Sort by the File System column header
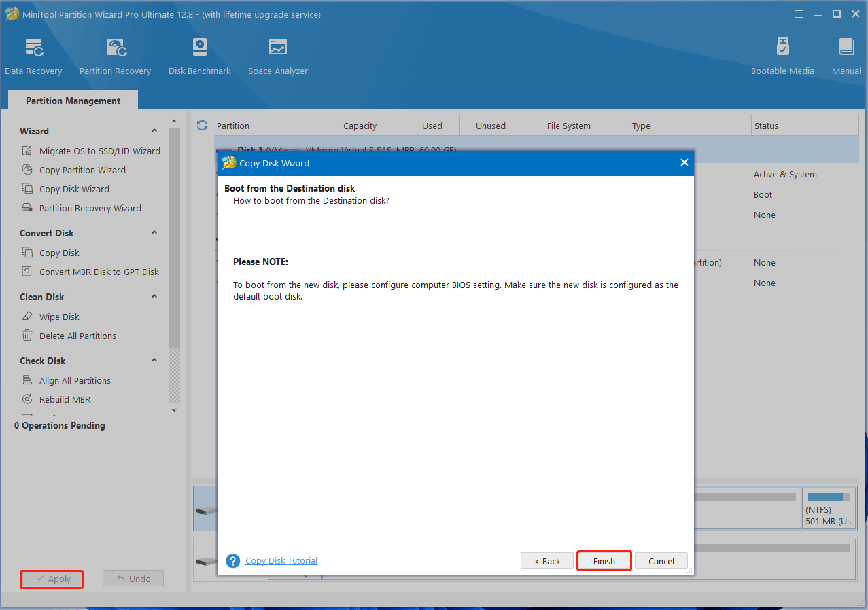 (569, 126)
